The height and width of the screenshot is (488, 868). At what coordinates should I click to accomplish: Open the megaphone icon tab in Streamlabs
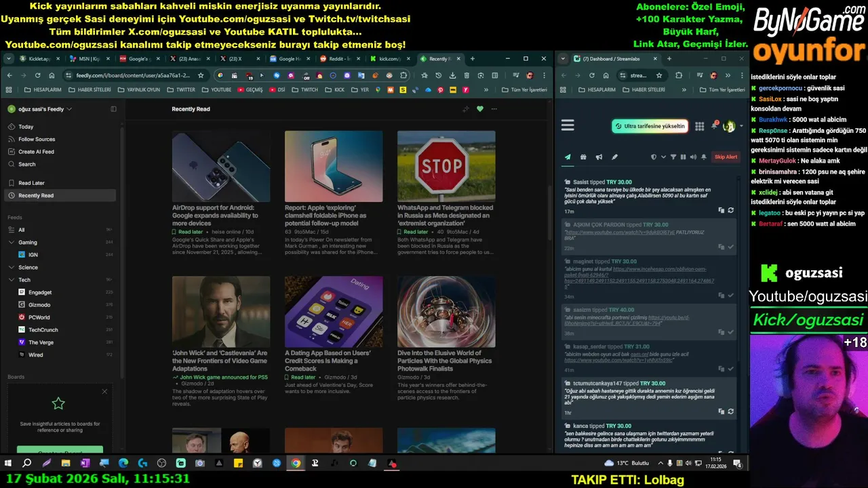pyautogui.click(x=599, y=157)
